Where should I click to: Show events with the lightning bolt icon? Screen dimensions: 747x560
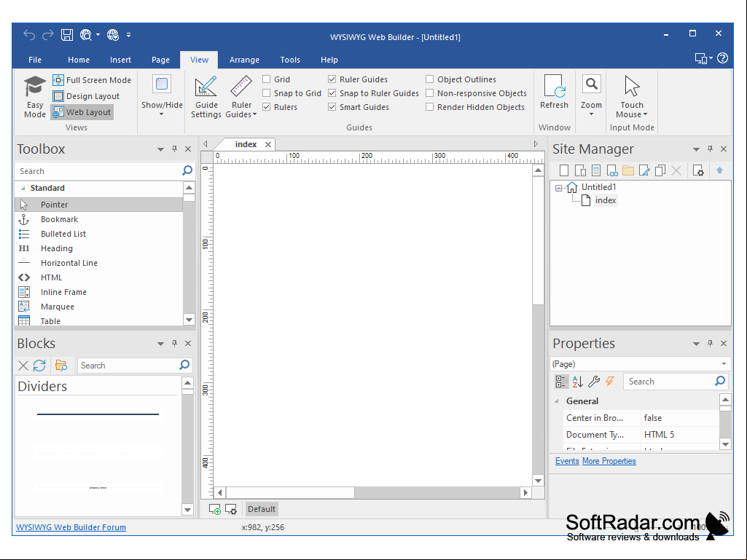(x=610, y=382)
